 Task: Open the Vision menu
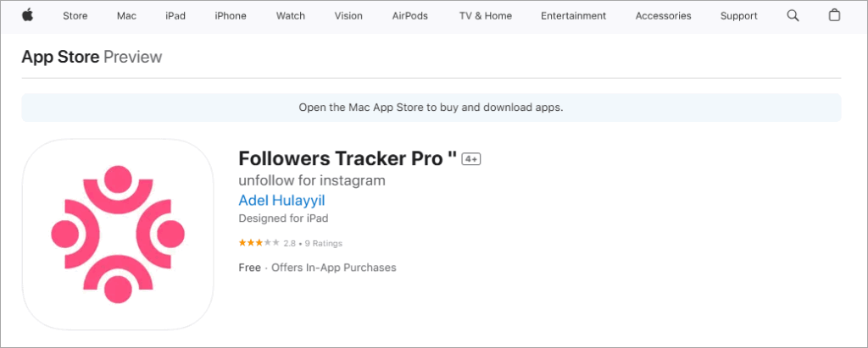pyautogui.click(x=348, y=16)
